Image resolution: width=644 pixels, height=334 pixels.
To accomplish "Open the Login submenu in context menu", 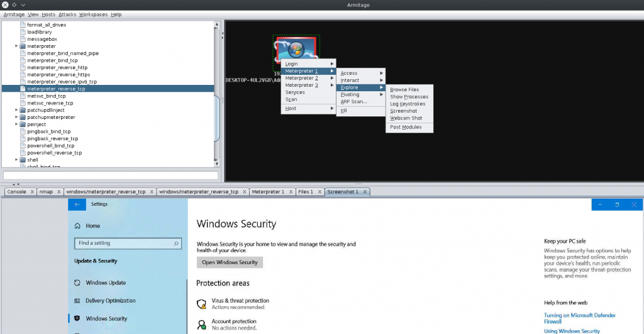I will (x=308, y=64).
